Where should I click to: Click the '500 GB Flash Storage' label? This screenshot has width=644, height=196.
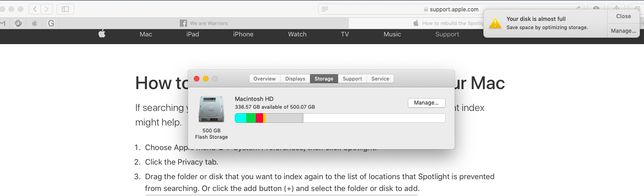(x=211, y=134)
